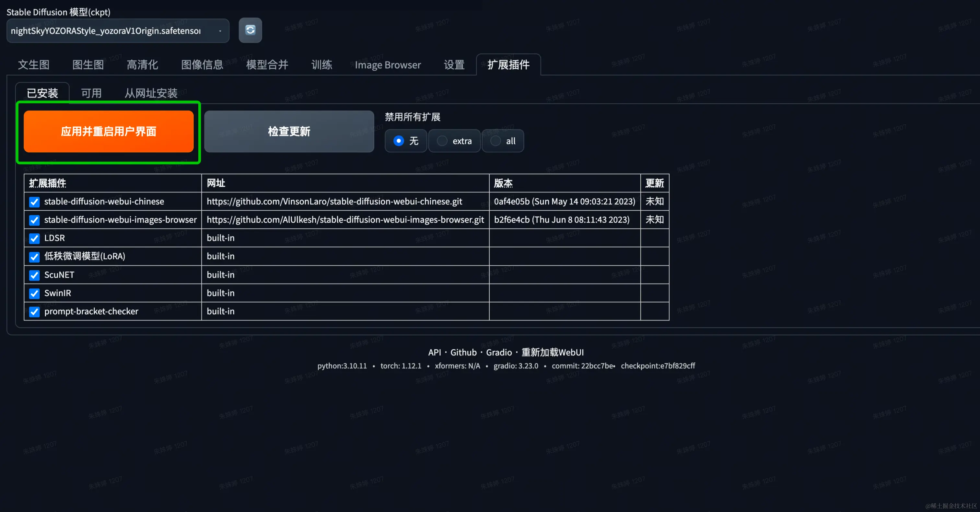Viewport: 980px width, 512px height.
Task: Click the 未知 status for webui-chinese row
Action: click(x=654, y=201)
